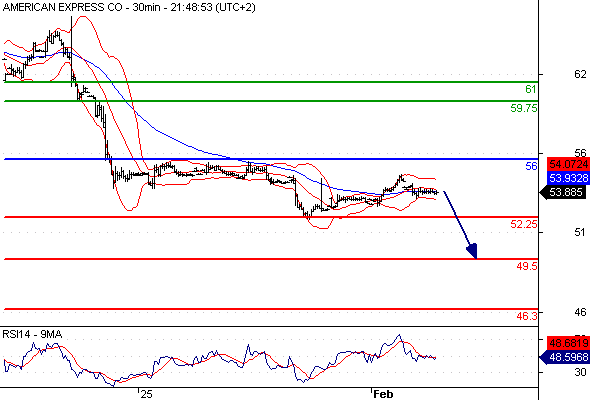
Task: Click the 30 RSI axis label
Action: (580, 372)
